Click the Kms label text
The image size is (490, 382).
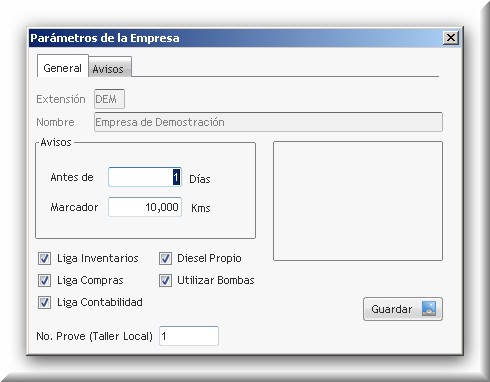pyautogui.click(x=200, y=208)
